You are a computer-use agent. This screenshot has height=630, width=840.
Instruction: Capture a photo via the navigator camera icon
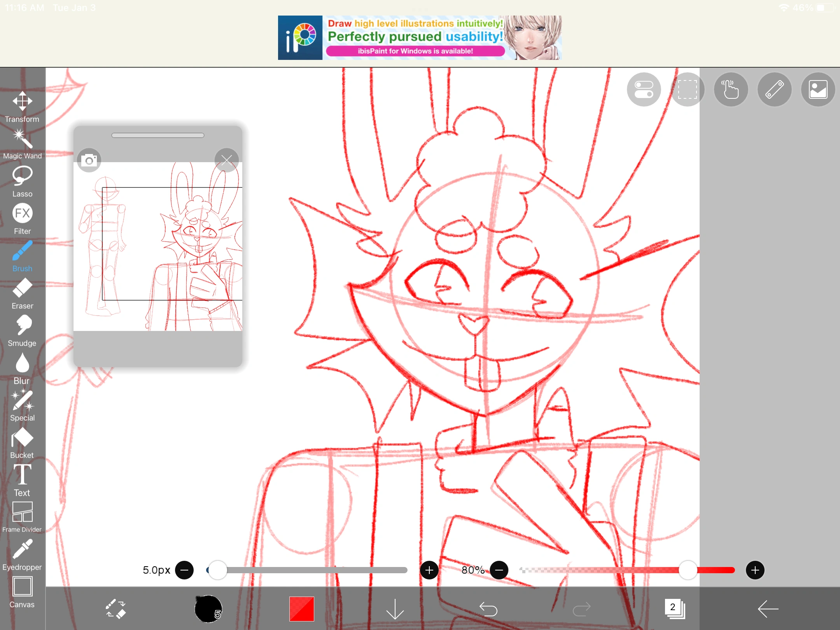point(89,159)
